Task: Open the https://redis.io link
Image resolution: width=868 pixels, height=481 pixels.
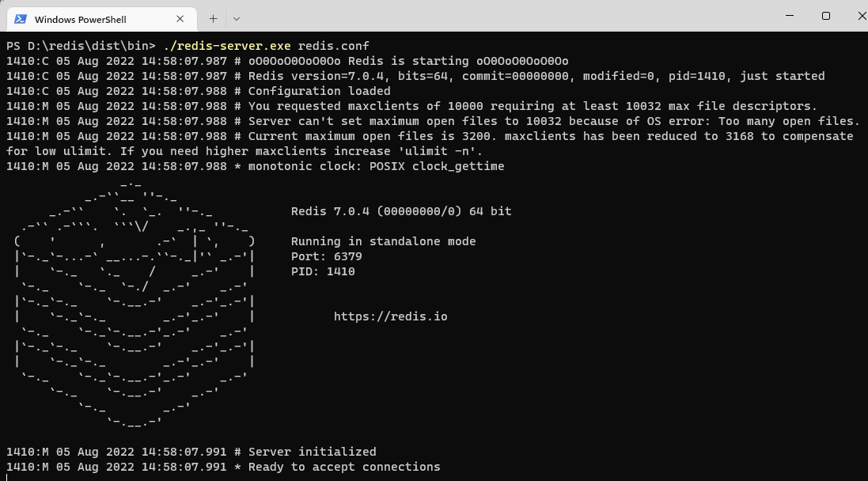Action: point(390,316)
